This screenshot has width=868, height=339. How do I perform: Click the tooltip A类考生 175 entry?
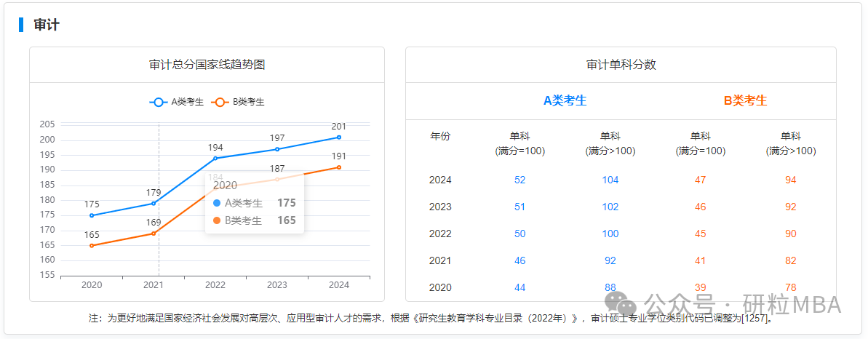tap(254, 203)
